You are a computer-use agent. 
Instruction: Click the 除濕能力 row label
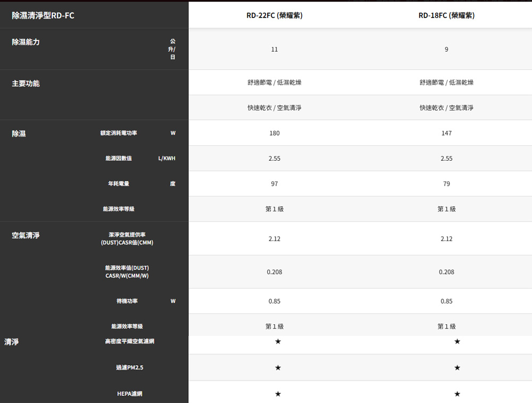click(x=26, y=42)
